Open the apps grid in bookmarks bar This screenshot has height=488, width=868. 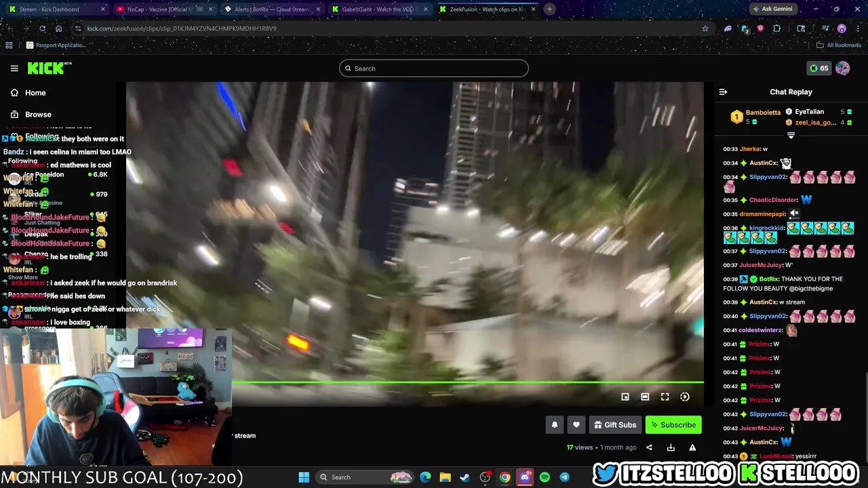click(x=9, y=45)
